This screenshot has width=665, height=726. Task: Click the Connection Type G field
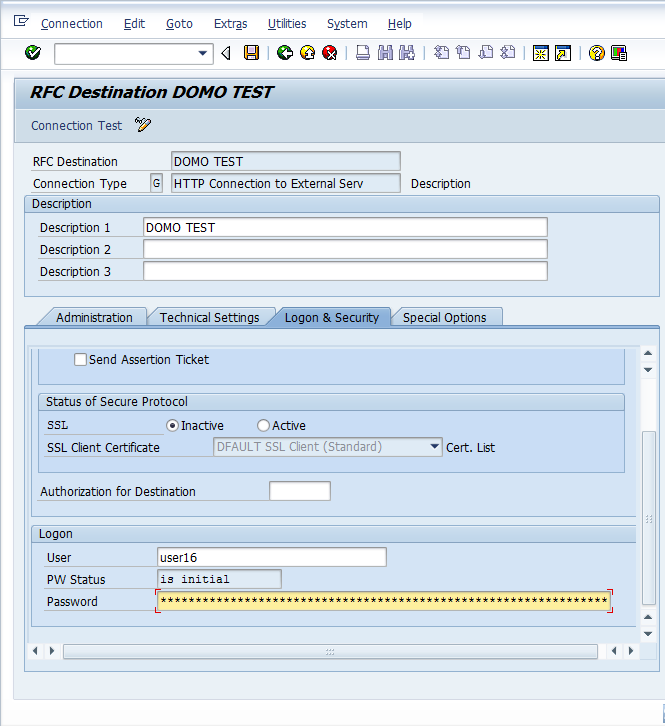[157, 183]
